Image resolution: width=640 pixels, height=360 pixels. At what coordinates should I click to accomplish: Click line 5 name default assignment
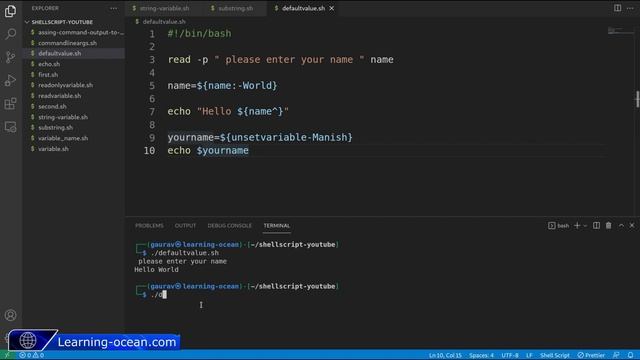pyautogui.click(x=222, y=86)
